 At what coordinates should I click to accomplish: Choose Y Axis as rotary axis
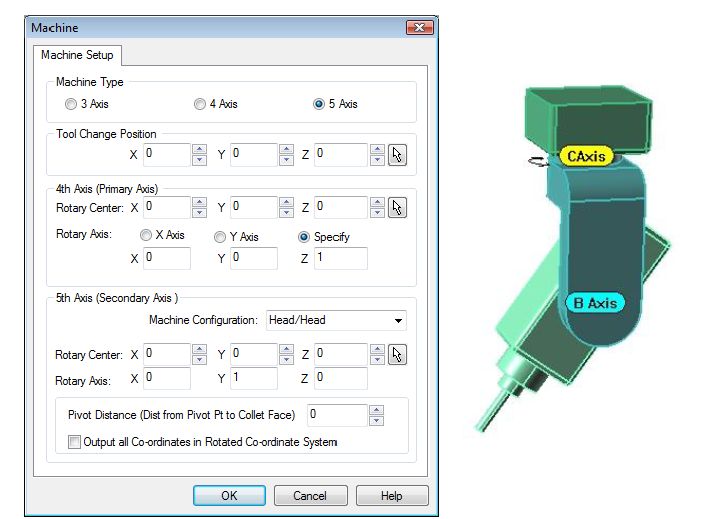coord(220,237)
